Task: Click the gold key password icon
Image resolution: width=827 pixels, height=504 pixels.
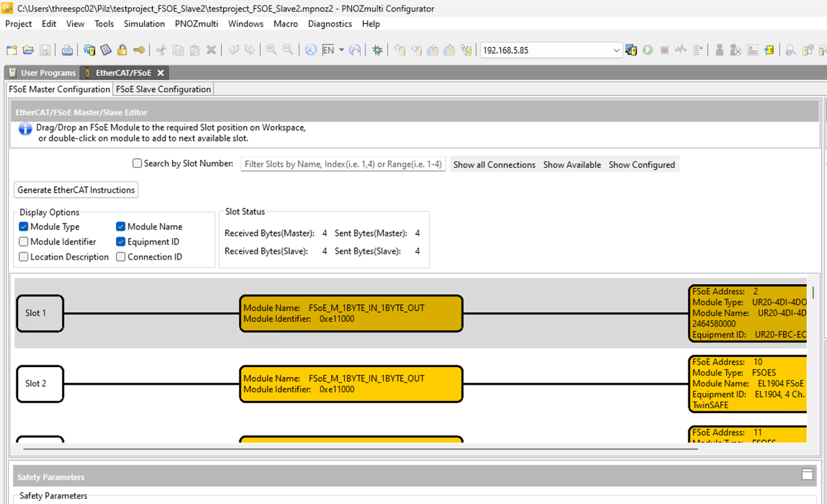Action: [x=139, y=50]
